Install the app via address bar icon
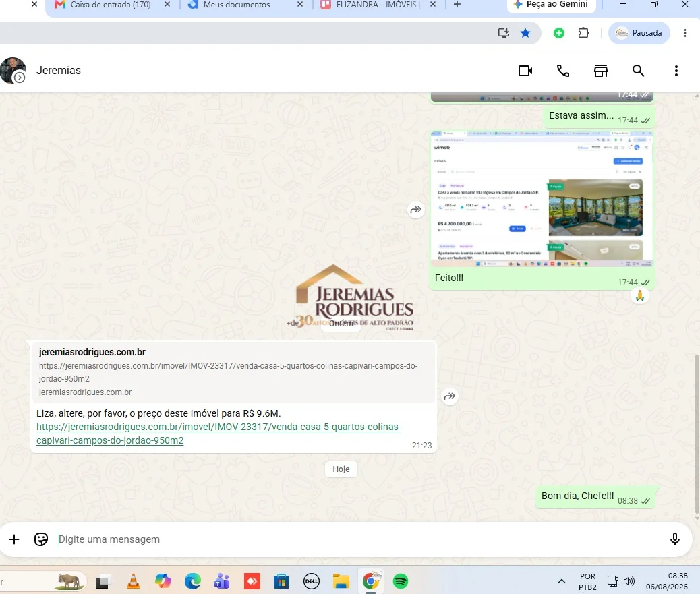This screenshot has height=594, width=700. (x=503, y=32)
